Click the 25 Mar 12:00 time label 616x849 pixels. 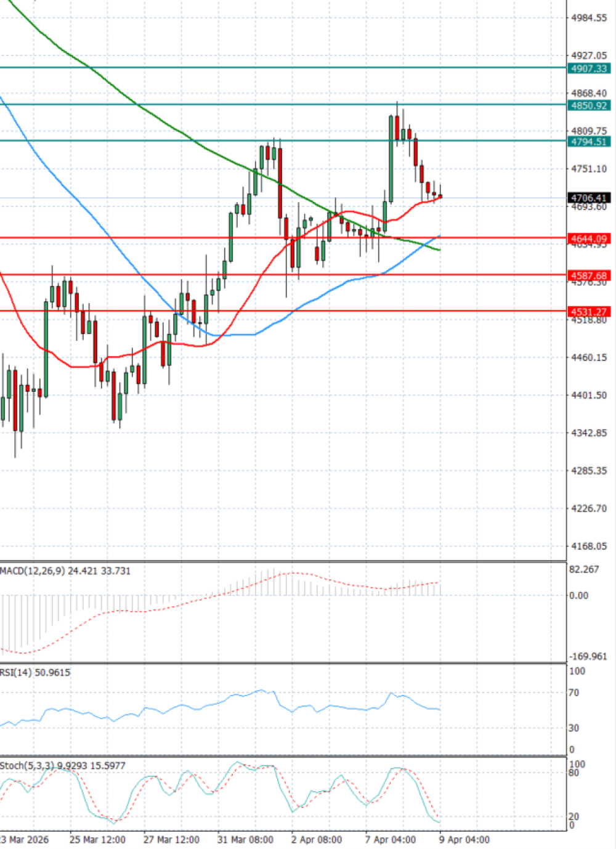point(97,840)
